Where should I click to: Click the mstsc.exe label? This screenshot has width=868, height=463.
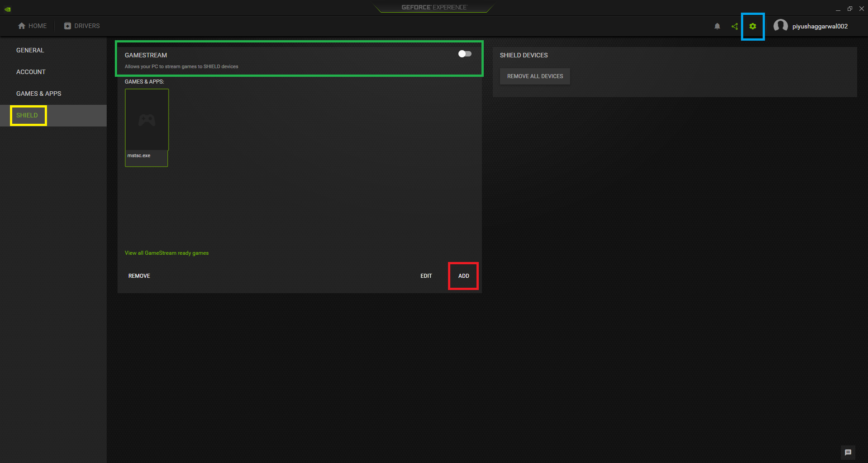[x=139, y=155]
